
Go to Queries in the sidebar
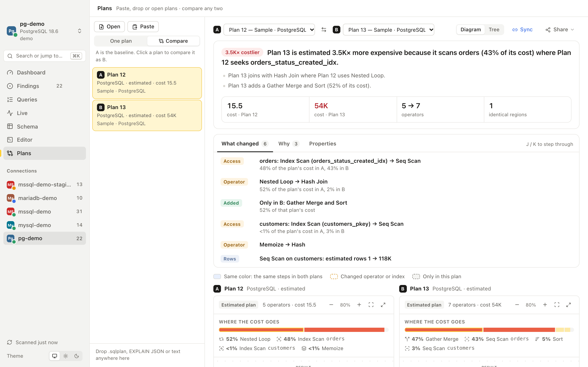pyautogui.click(x=45, y=100)
